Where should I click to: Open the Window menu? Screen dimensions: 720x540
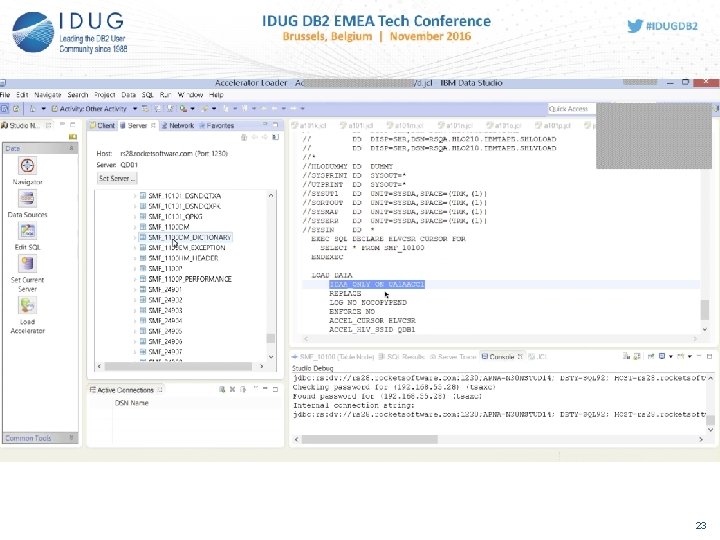[x=190, y=95]
